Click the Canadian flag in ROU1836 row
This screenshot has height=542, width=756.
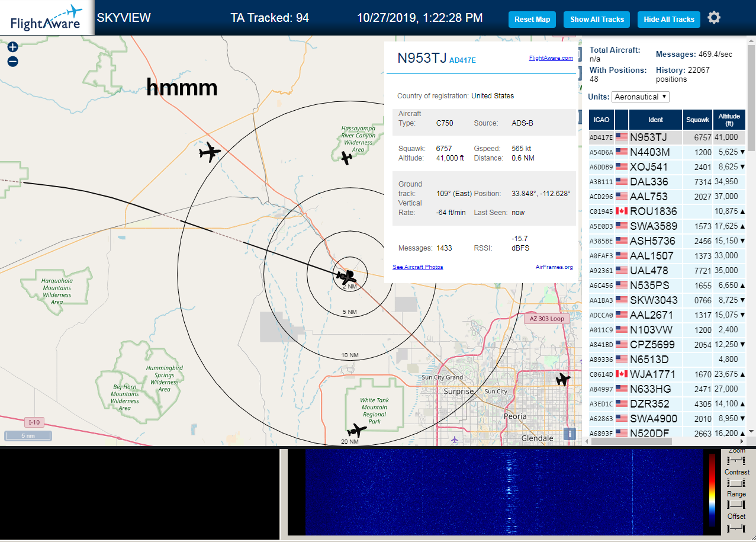tap(622, 211)
